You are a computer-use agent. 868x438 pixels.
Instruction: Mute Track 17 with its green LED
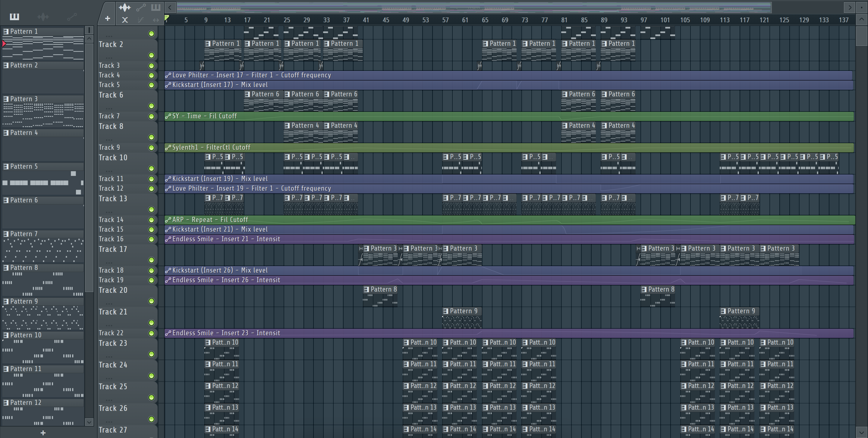click(x=152, y=260)
